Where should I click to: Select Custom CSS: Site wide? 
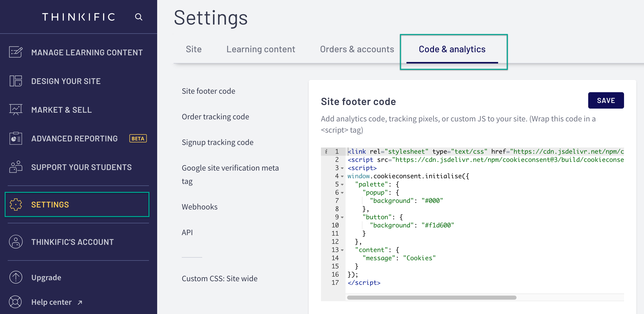pyautogui.click(x=219, y=278)
